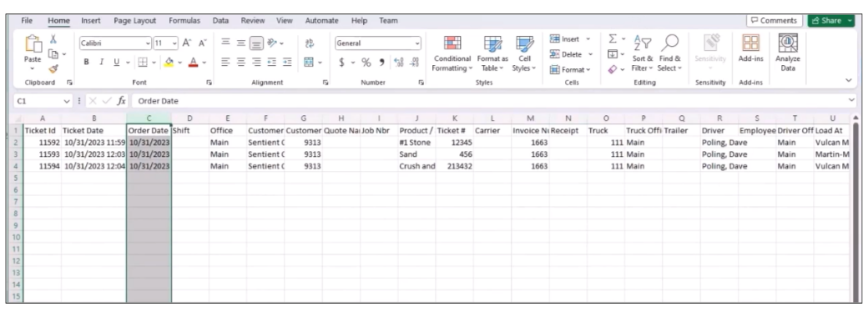Open the General number format dropdown
Viewport: 868px width, 317px height.
(x=416, y=43)
